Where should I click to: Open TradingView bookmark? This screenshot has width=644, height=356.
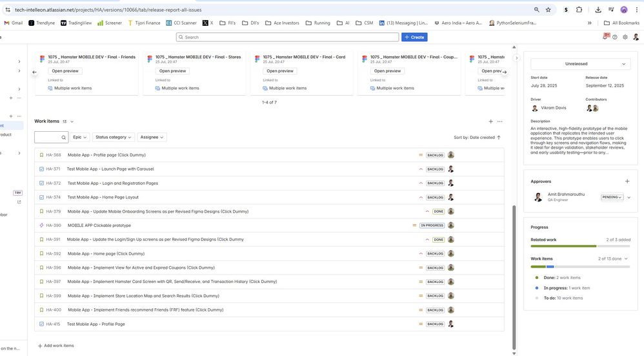[x=76, y=23]
